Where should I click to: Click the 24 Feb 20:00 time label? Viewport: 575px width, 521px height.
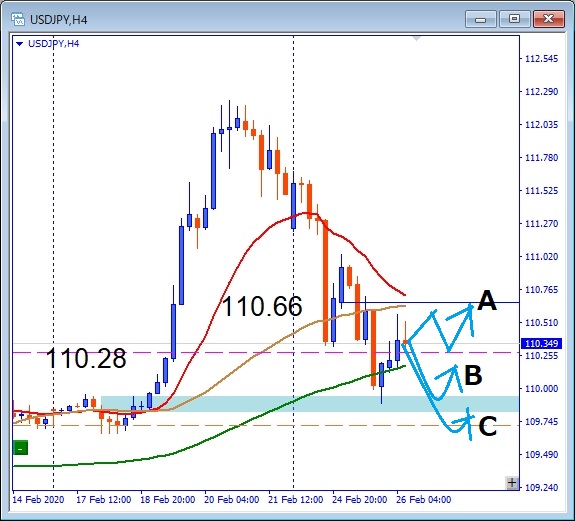point(359,500)
